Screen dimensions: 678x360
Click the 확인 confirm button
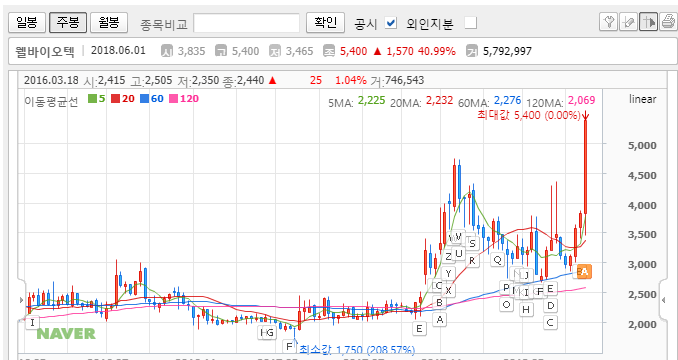pyautogui.click(x=325, y=22)
